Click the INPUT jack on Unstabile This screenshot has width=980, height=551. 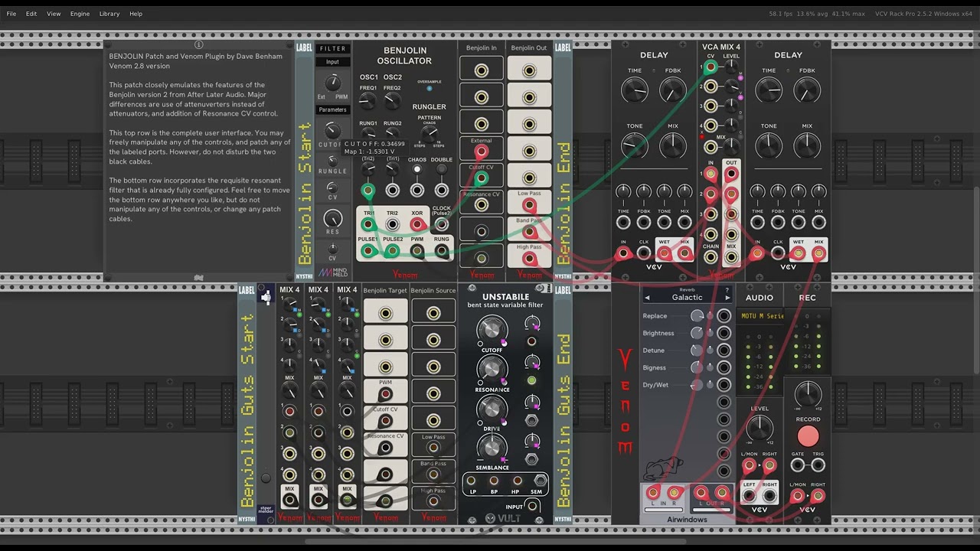coord(532,506)
